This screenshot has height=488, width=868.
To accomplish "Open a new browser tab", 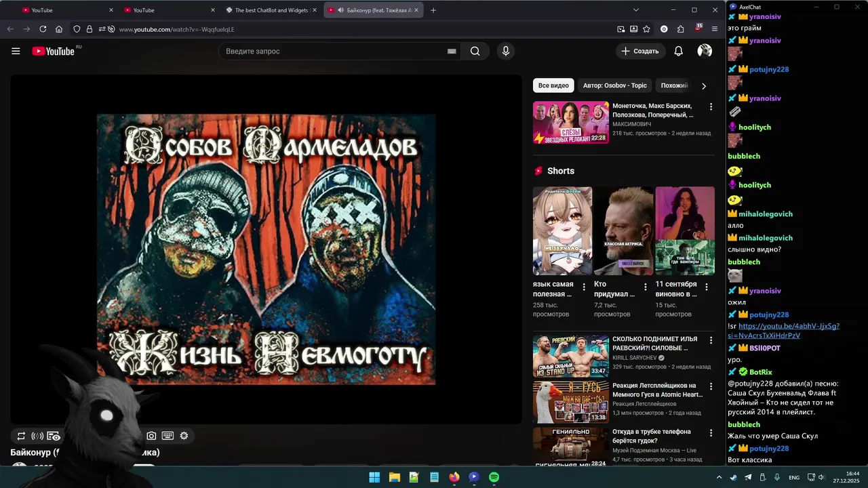I will tap(433, 10).
